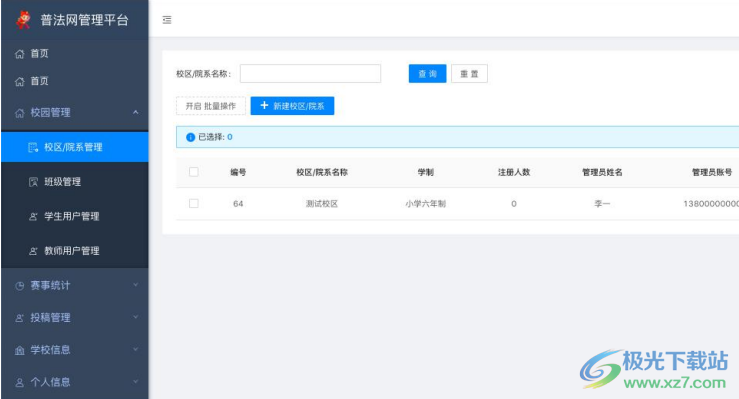
Task: Click the second 首页 home icon
Action: [19, 81]
